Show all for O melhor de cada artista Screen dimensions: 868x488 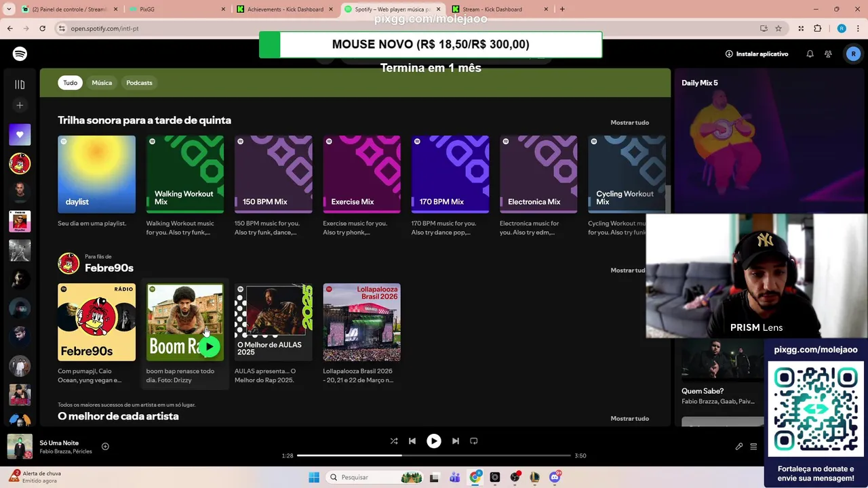pyautogui.click(x=629, y=418)
